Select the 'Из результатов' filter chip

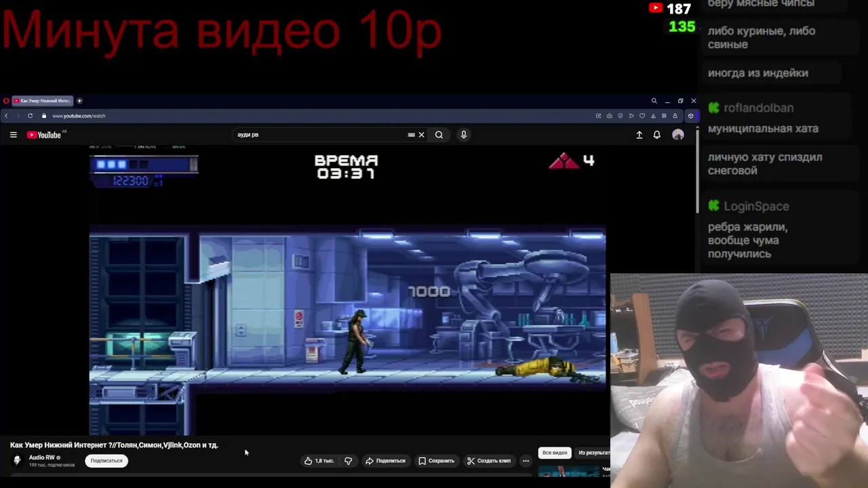(593, 453)
